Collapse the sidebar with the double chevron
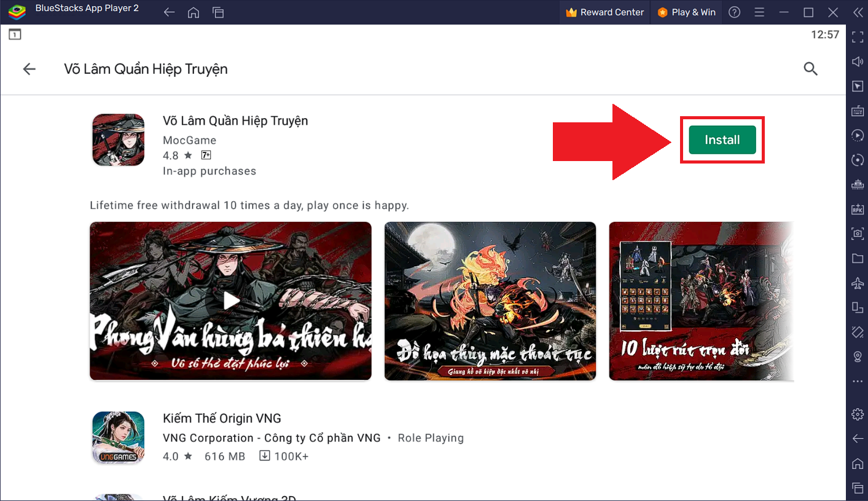The height and width of the screenshot is (501, 868). click(857, 12)
